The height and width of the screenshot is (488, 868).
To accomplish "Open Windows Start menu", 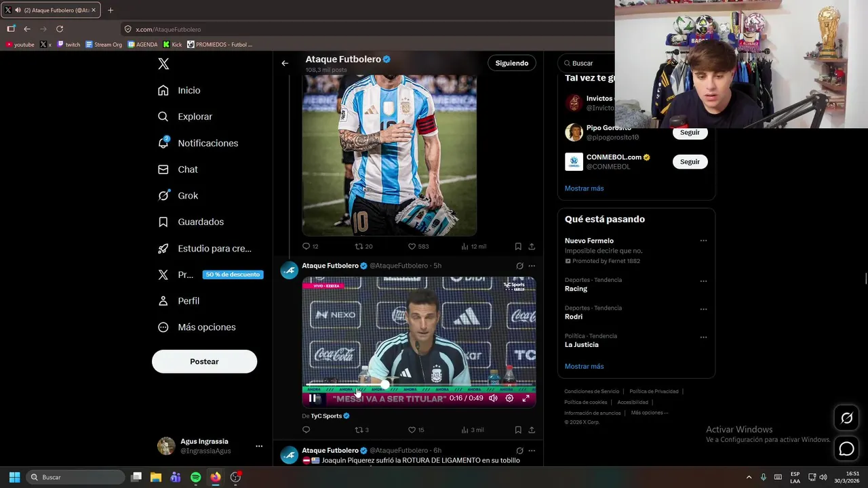I will 14,477.
